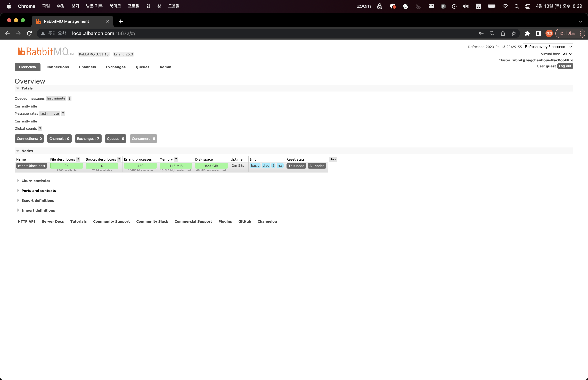The height and width of the screenshot is (380, 588).
Task: Open the side panel icon in Chrome toolbar
Action: point(538,33)
